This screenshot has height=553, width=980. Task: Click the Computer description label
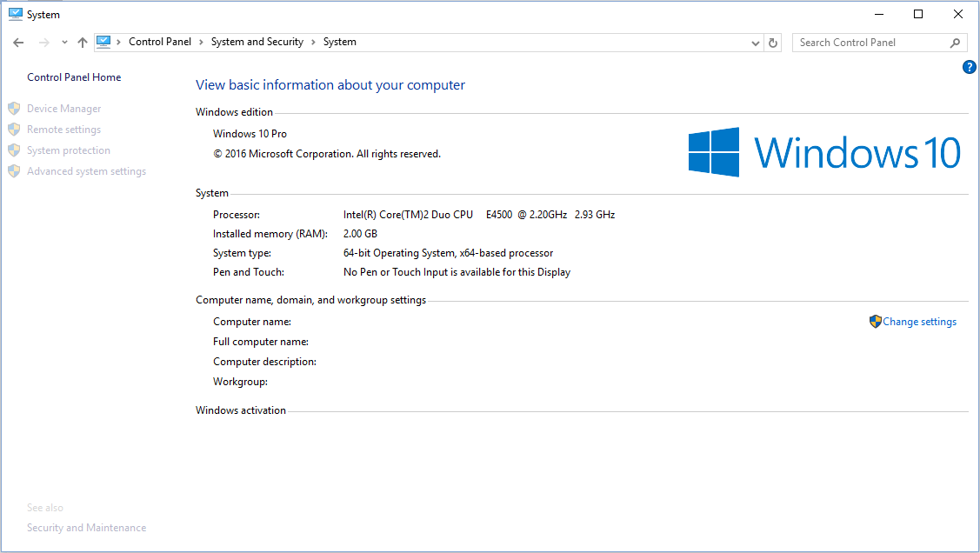pos(264,362)
